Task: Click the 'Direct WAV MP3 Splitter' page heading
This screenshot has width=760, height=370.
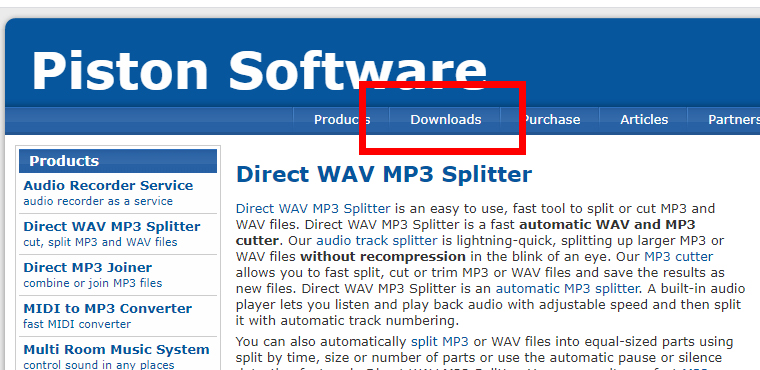Action: coord(383,174)
